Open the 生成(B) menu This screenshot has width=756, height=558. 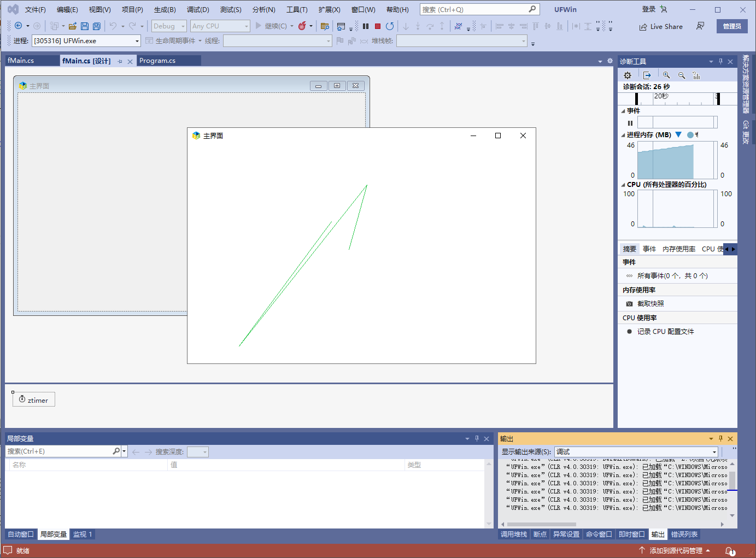point(165,10)
